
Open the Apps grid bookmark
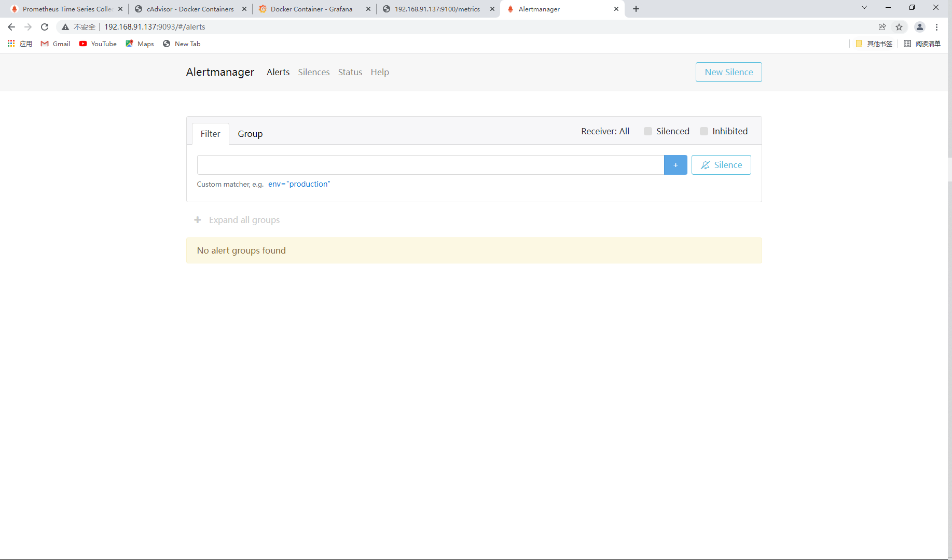[20, 44]
